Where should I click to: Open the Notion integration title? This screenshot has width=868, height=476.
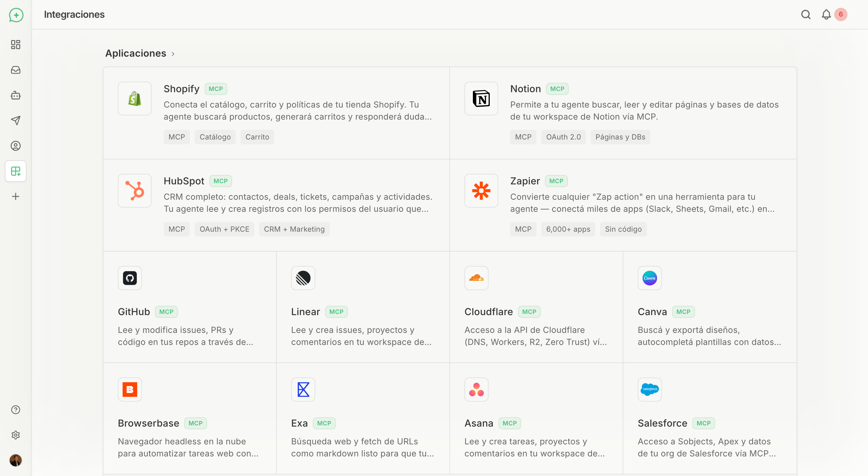click(x=525, y=89)
